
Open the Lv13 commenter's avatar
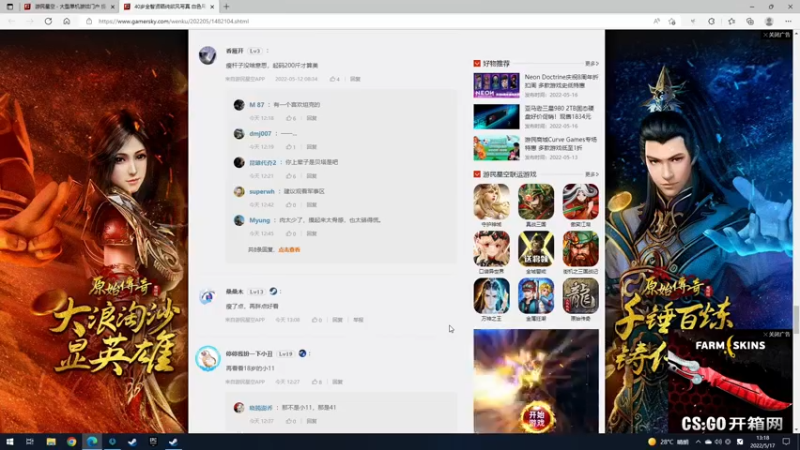pos(207,296)
